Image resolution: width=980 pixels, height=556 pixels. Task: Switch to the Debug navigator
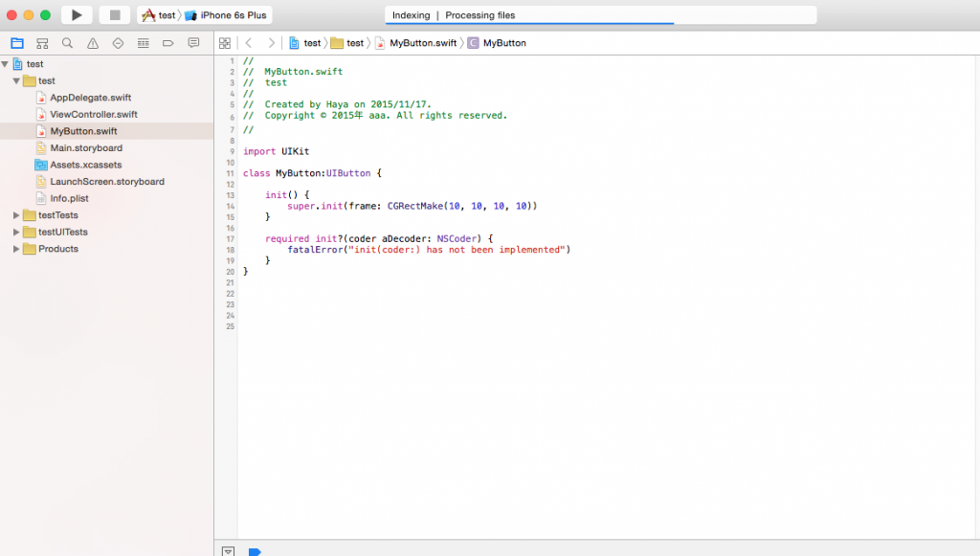(144, 43)
